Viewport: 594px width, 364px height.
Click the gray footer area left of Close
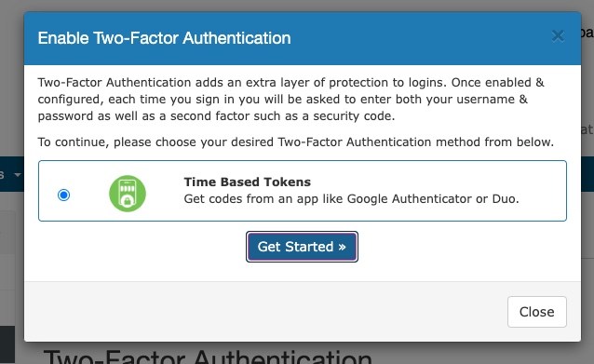click(265, 311)
